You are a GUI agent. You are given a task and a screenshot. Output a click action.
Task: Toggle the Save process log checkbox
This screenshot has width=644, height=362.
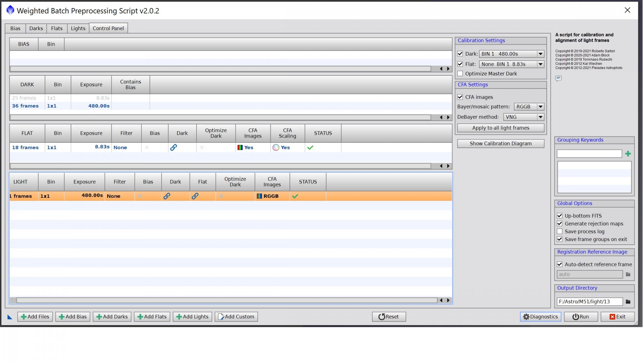(x=559, y=232)
